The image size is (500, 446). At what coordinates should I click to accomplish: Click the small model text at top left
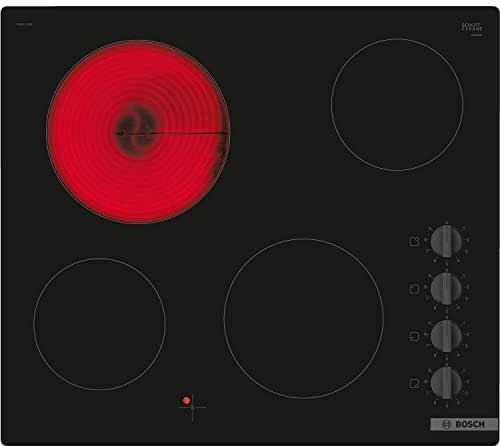(24, 24)
